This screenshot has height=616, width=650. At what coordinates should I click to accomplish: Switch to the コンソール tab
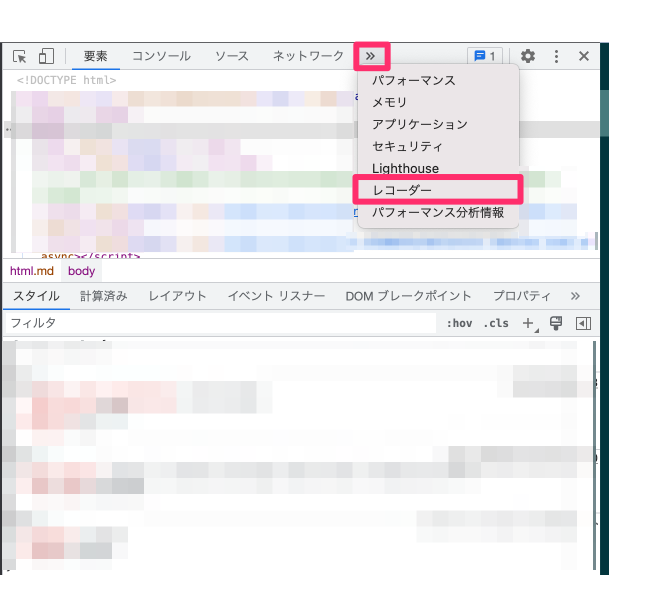pos(161,56)
